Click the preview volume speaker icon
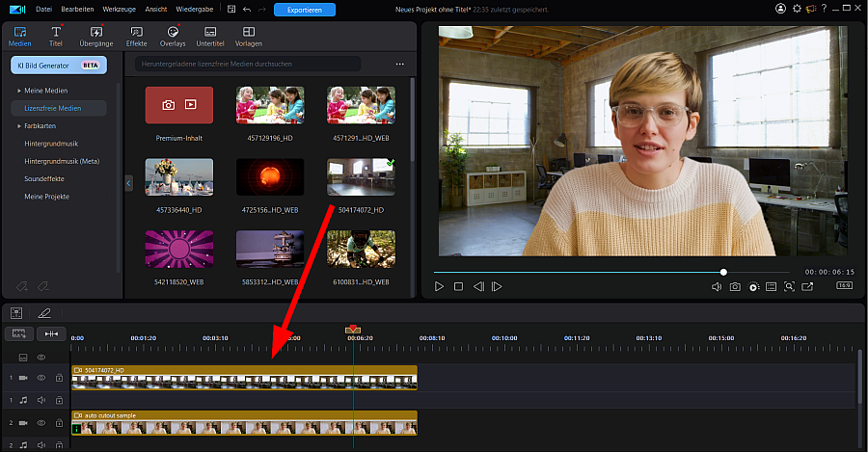Image resolution: width=868 pixels, height=452 pixels. click(717, 286)
